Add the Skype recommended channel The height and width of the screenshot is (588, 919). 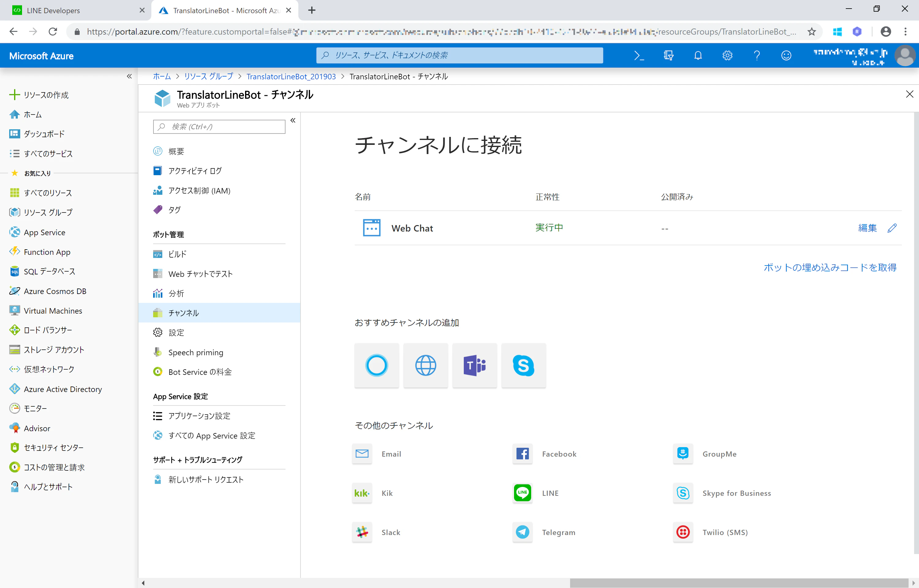[524, 365]
